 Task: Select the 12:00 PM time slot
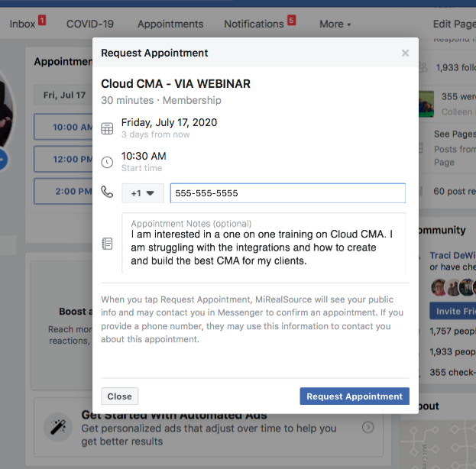[x=63, y=159]
